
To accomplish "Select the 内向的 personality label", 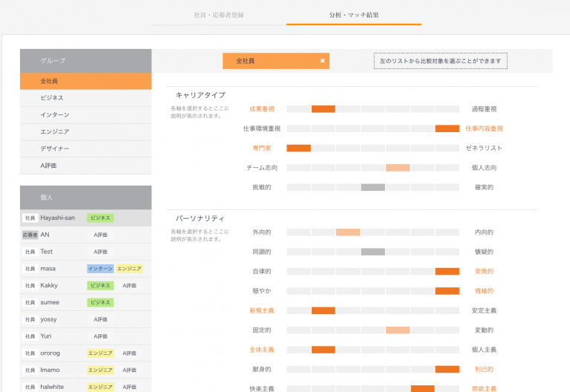I will tap(484, 232).
